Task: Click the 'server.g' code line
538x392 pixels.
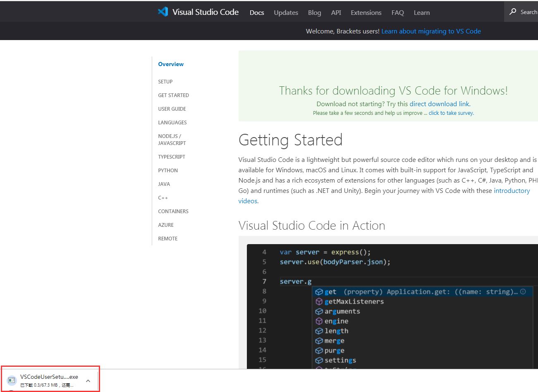Action: pos(296,282)
